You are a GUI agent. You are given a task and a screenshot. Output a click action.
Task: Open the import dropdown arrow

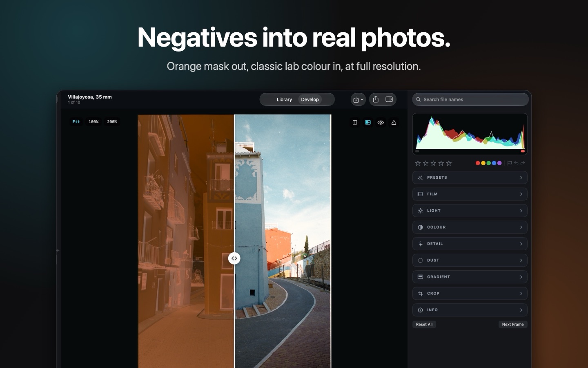pyautogui.click(x=362, y=99)
